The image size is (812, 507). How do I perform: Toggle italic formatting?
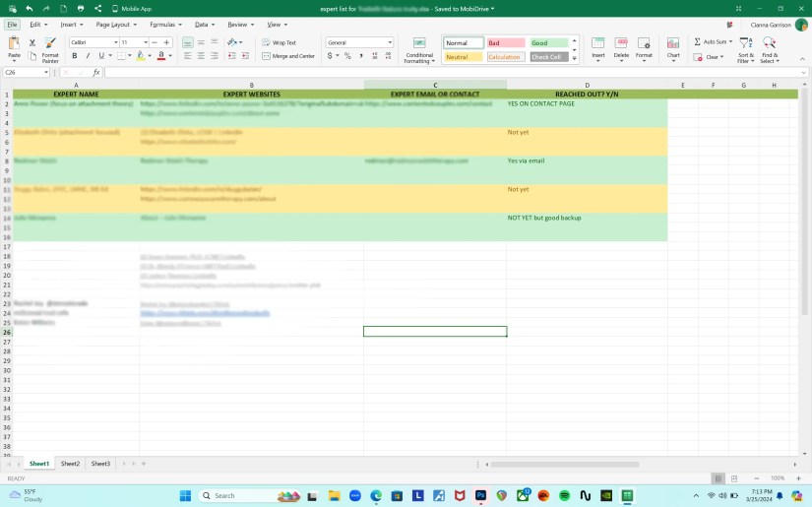pos(88,56)
